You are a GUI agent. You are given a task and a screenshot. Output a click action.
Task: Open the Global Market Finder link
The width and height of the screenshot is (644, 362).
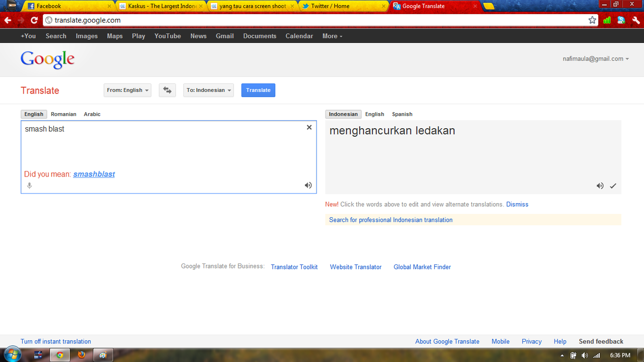pos(422,267)
